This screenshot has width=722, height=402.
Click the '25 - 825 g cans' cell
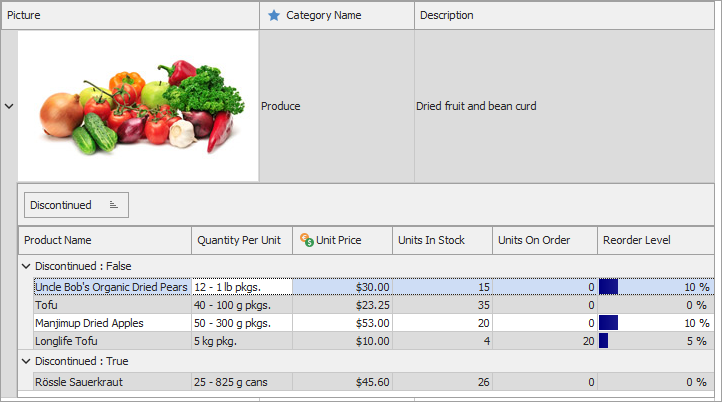pos(242,382)
